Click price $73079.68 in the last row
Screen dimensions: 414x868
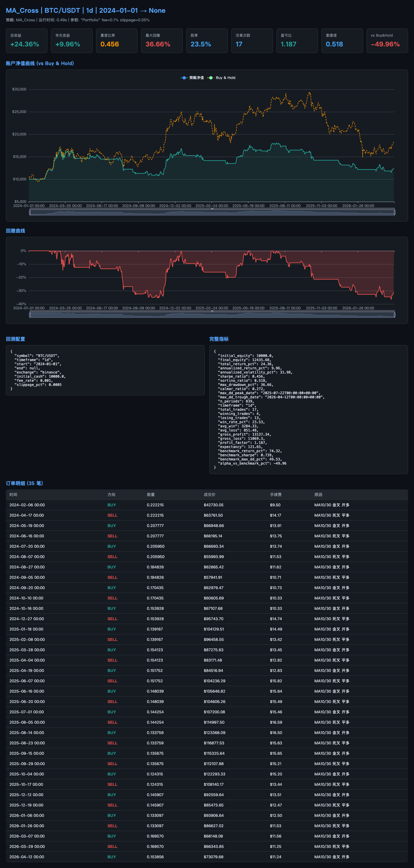214,857
